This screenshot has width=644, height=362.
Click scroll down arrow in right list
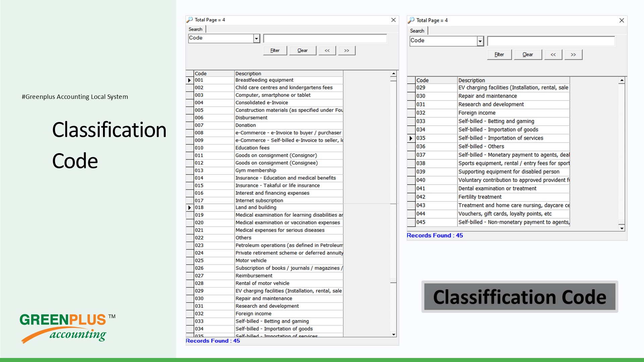pos(622,228)
